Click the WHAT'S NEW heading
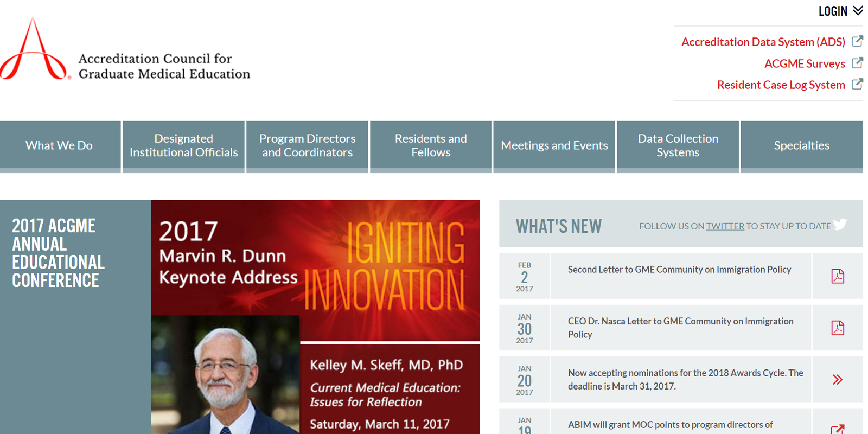The image size is (868, 434). [559, 226]
